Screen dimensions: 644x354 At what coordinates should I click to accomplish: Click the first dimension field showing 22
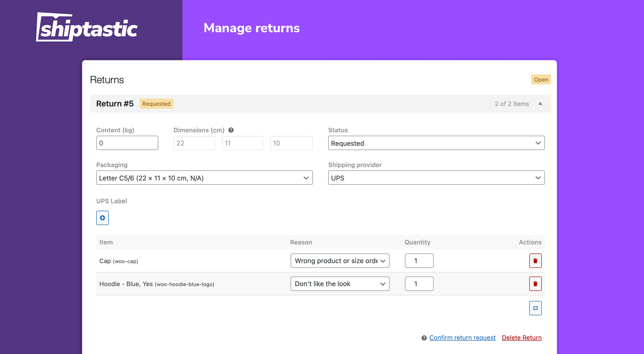click(194, 143)
